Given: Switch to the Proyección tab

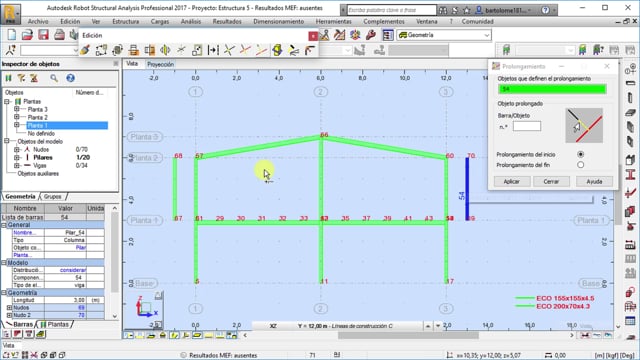Looking at the screenshot, I should (x=160, y=64).
